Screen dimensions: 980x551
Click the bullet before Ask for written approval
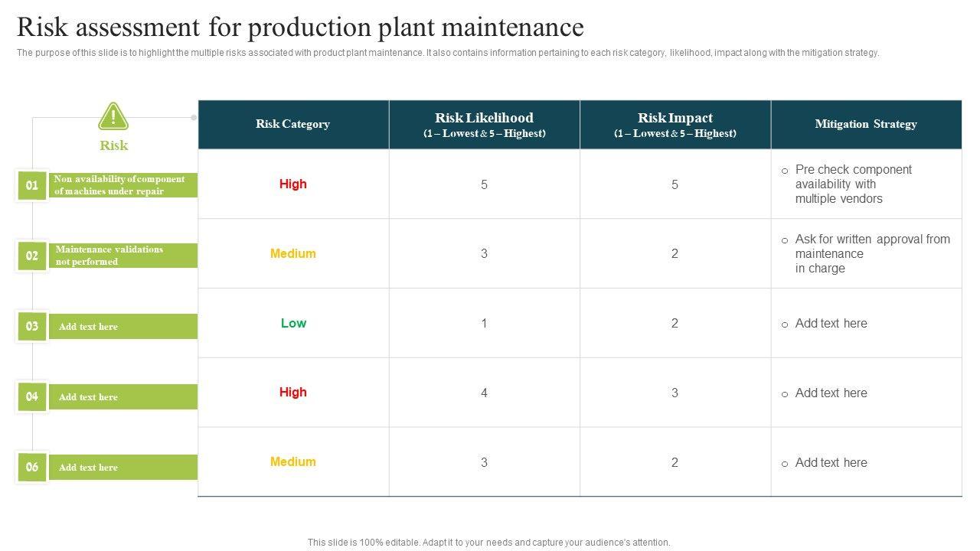tap(785, 240)
